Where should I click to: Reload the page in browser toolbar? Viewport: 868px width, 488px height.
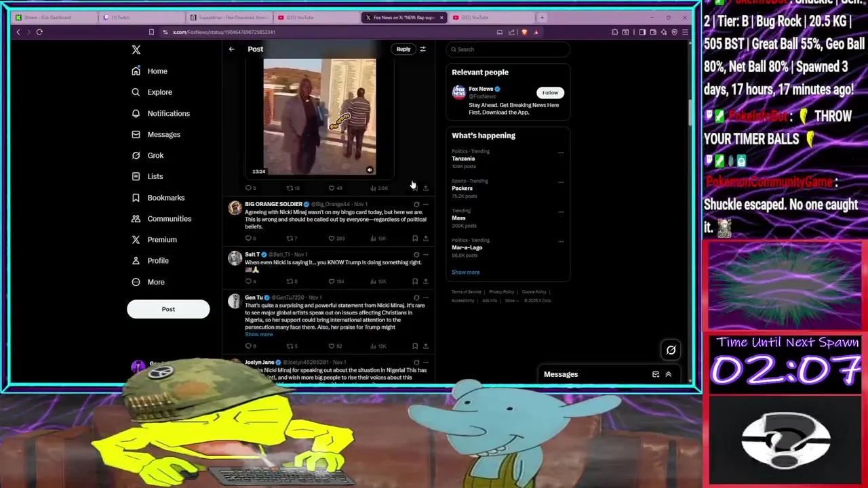[x=39, y=32]
